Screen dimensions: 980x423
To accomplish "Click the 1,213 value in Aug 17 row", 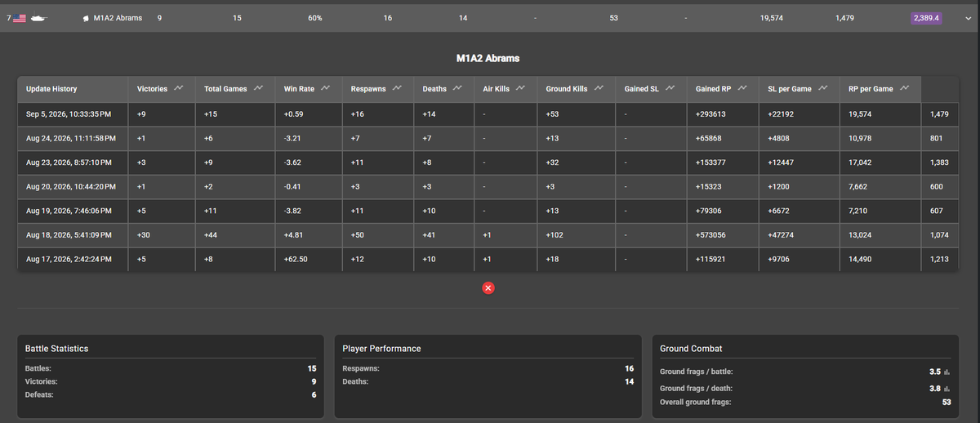I will click(x=938, y=260).
